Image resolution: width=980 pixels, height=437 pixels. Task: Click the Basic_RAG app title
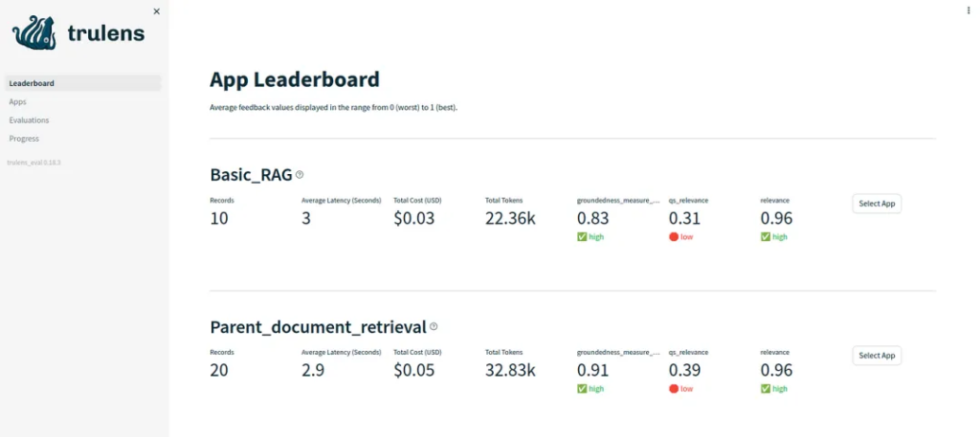pos(251,175)
